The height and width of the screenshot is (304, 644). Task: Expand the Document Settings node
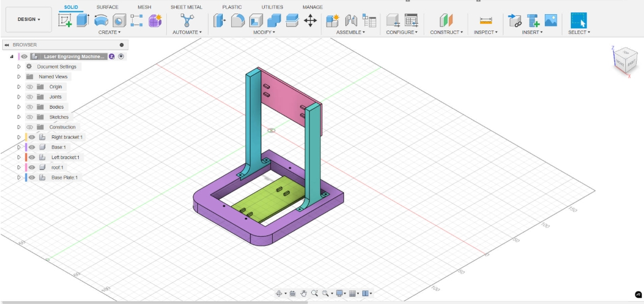coord(19,66)
